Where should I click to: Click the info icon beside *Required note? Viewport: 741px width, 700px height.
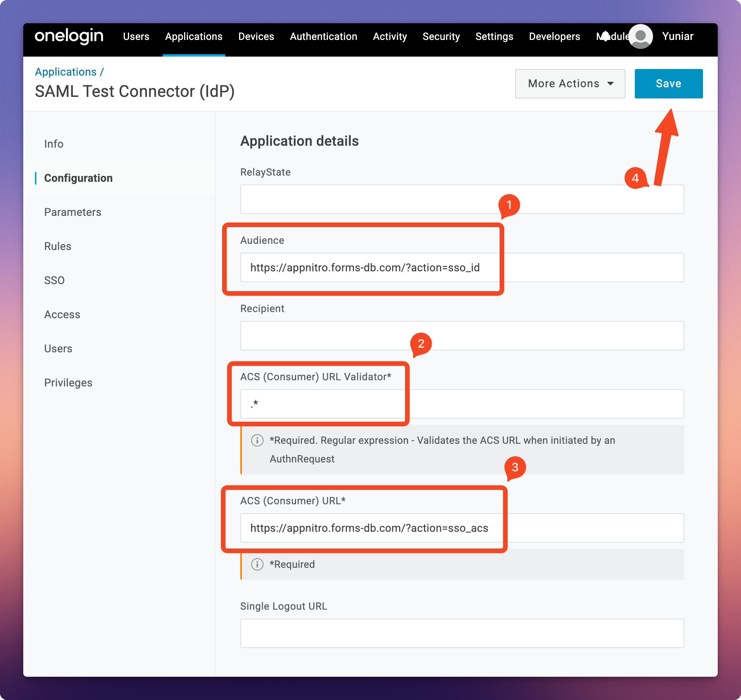click(257, 564)
